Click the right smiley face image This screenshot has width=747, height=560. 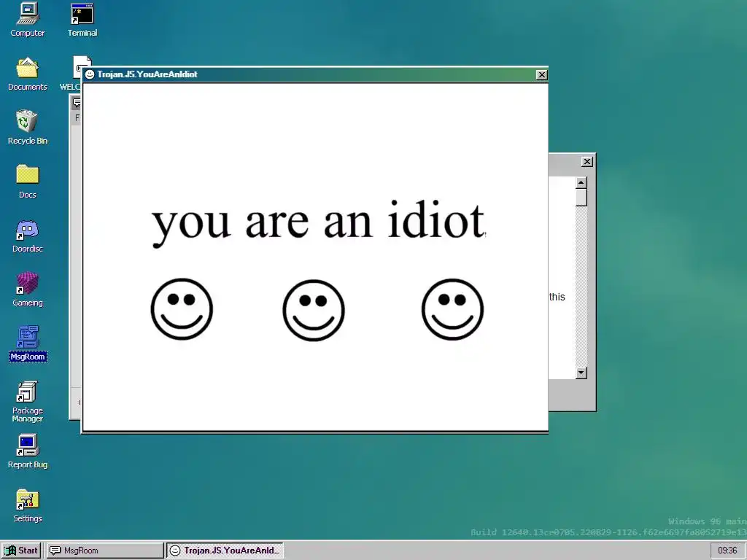click(x=452, y=309)
